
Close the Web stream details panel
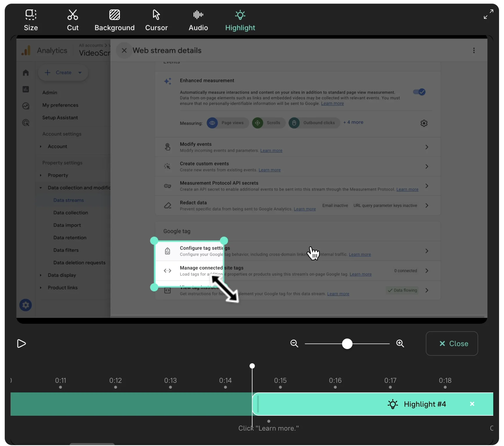(124, 50)
